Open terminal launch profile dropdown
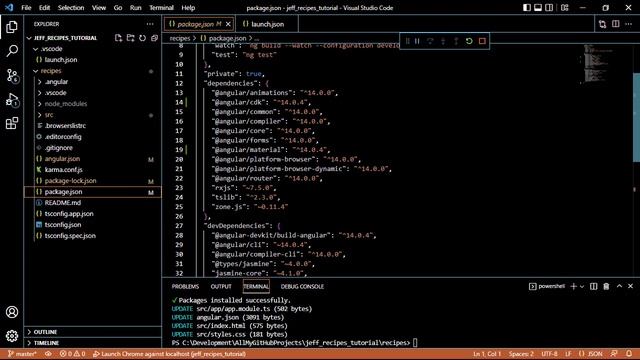This screenshot has height=360, width=640. tap(582, 287)
